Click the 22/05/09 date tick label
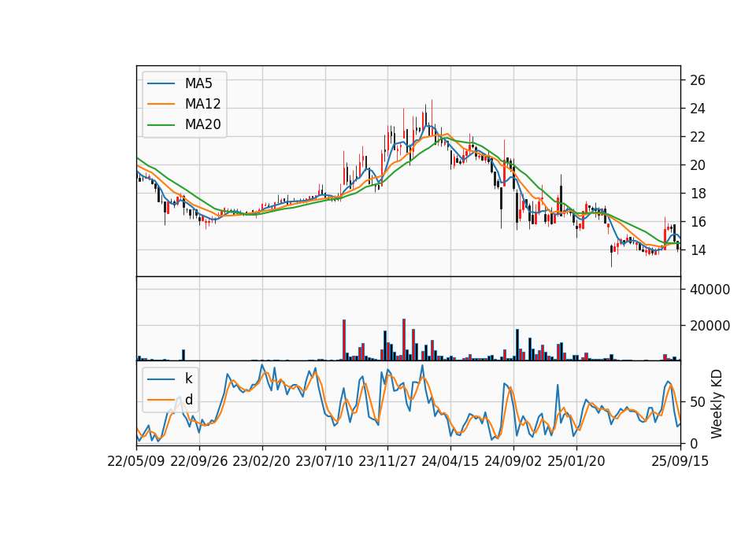 136,461
